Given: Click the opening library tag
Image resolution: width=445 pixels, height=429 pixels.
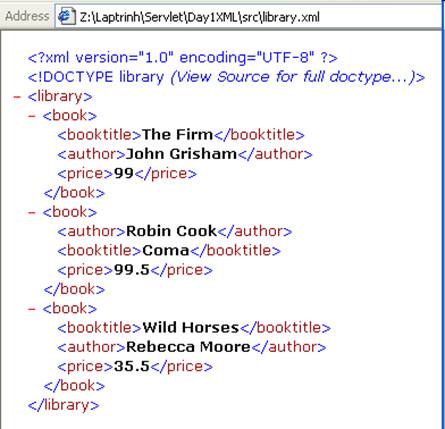Looking at the screenshot, I should point(60,97).
